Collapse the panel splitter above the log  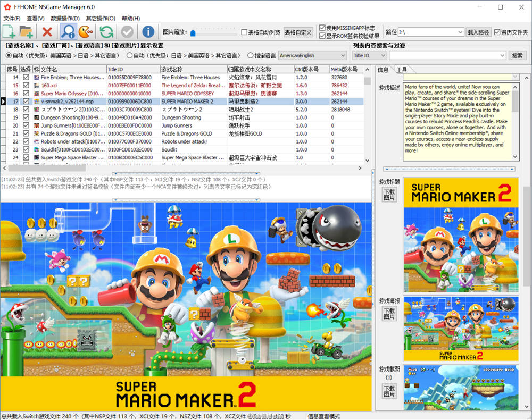[x=186, y=173]
